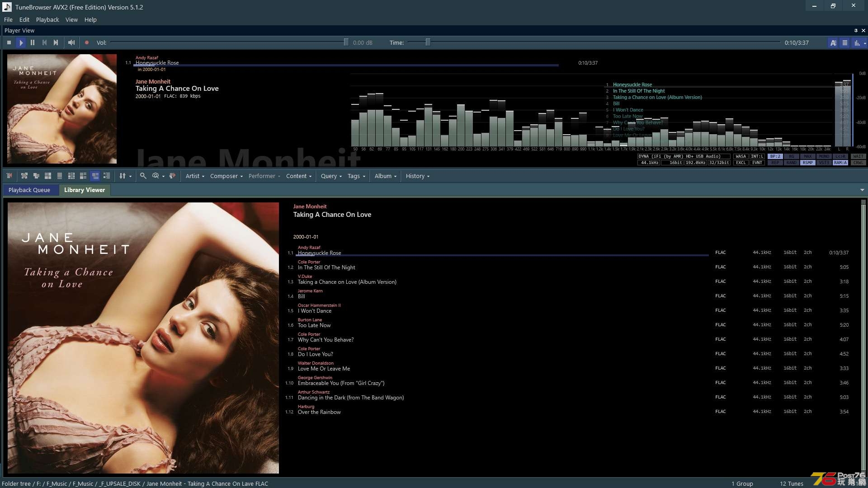Toggle the RAND random indicator
868x488 pixels.
791,163
